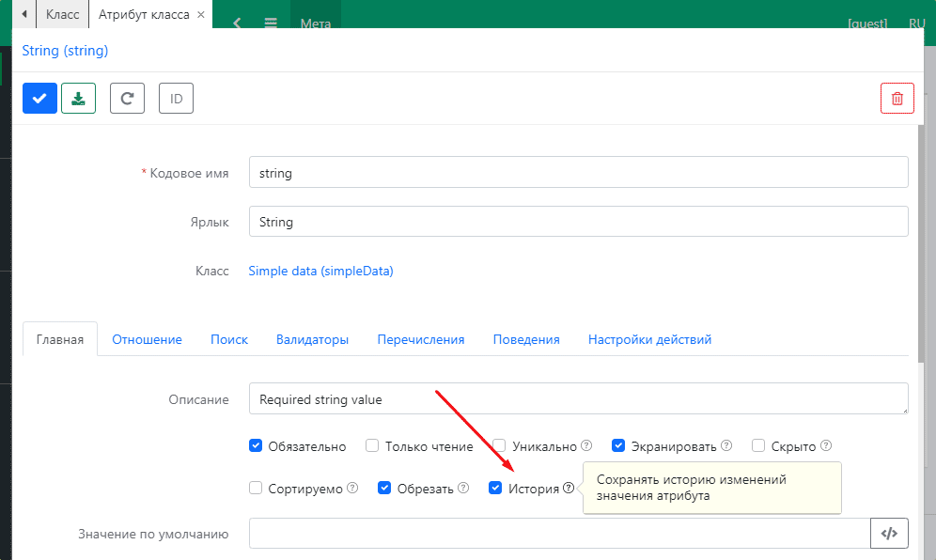Click the RU language switcher
This screenshot has width=936, height=560.
pyautogui.click(x=917, y=23)
